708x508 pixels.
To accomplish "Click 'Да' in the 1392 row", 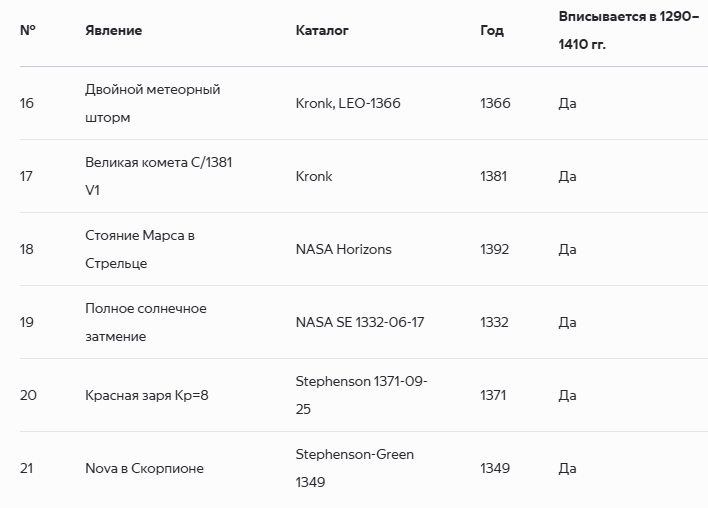I will pyautogui.click(x=567, y=249).
